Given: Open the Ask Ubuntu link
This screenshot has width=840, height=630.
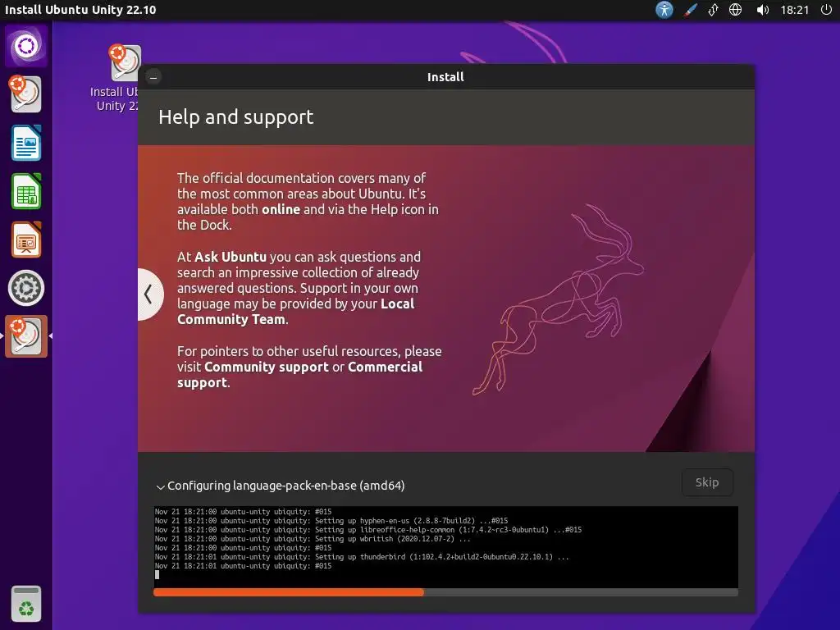Looking at the screenshot, I should click(x=231, y=257).
